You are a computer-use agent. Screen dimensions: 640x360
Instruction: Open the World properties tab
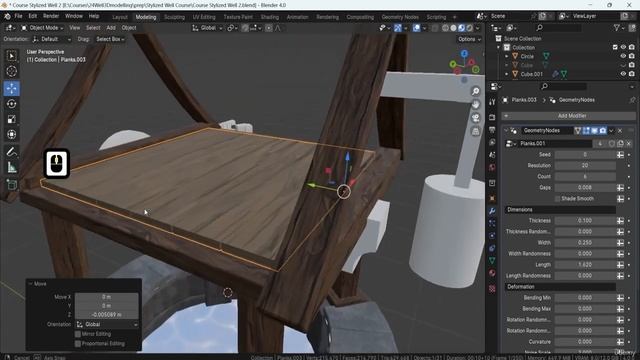coord(492,168)
